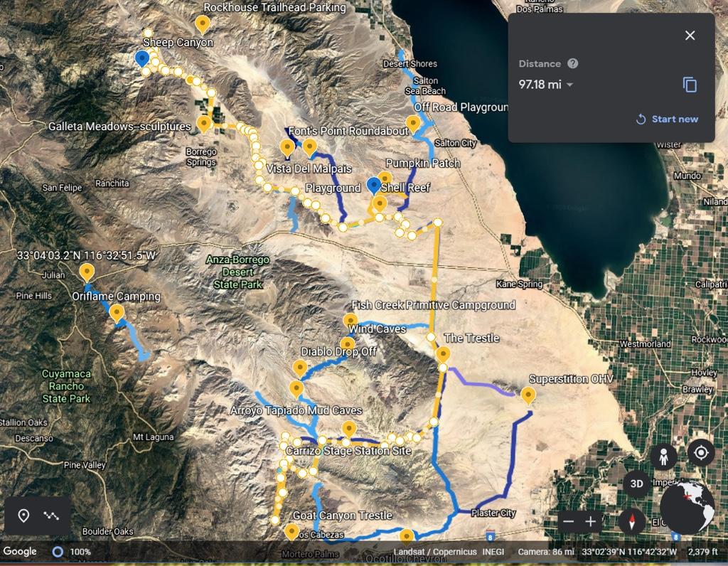Reset orientation with the compass
The width and height of the screenshot is (728, 566).
coord(631,520)
